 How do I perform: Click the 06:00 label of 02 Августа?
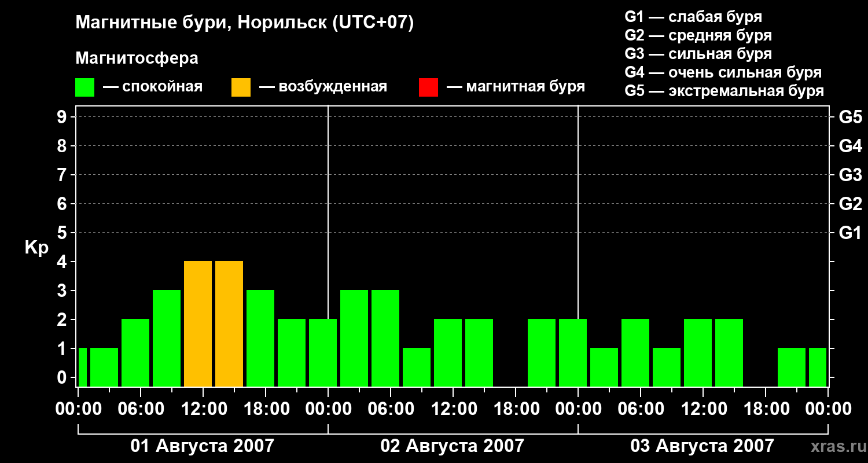[x=391, y=409]
